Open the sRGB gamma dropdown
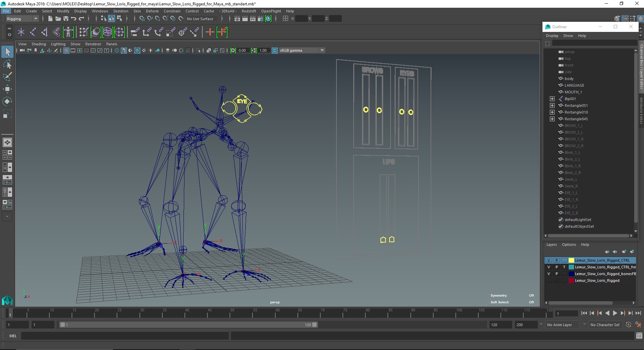The image size is (644, 350). tap(302, 50)
